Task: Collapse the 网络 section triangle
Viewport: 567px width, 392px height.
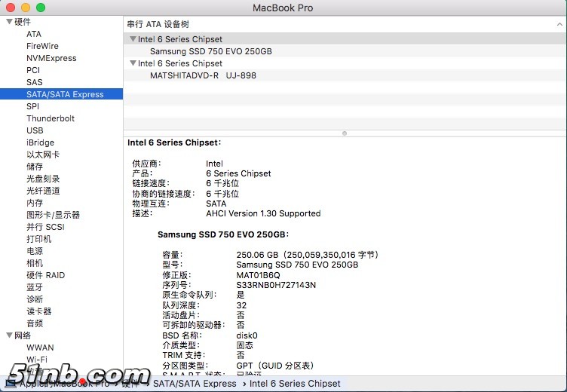Action: click(x=9, y=335)
